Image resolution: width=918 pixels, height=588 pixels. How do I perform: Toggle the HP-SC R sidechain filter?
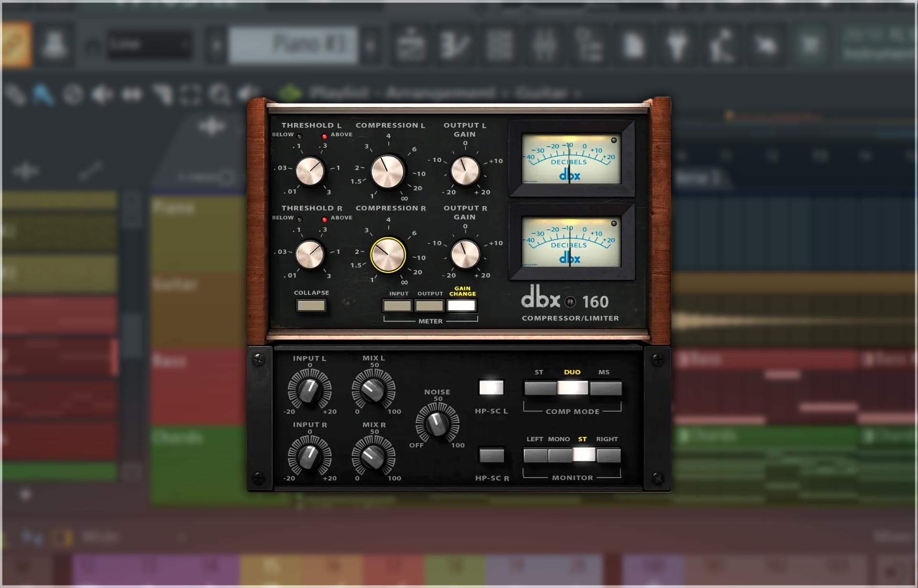[492, 455]
